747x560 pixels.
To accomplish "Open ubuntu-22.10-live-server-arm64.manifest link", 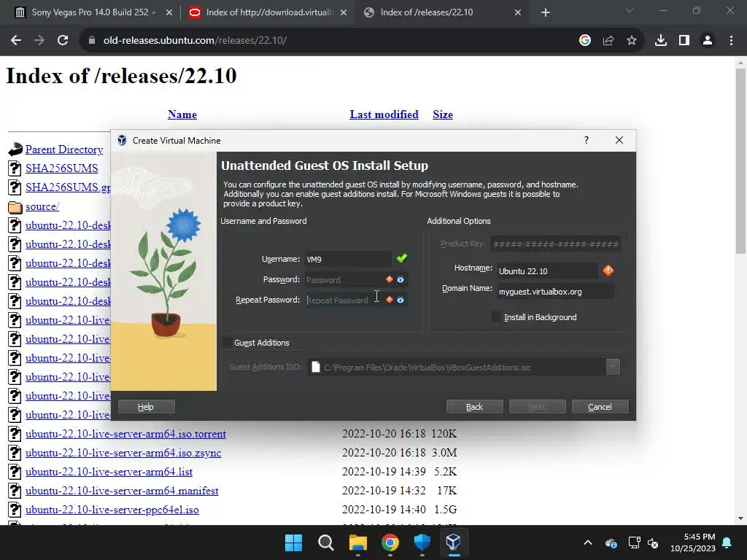I will tap(122, 491).
